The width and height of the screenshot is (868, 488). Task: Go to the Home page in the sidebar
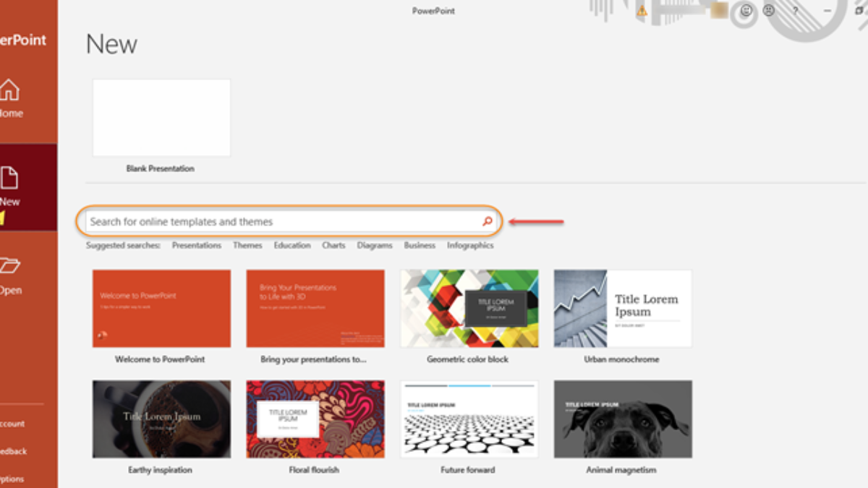10,99
